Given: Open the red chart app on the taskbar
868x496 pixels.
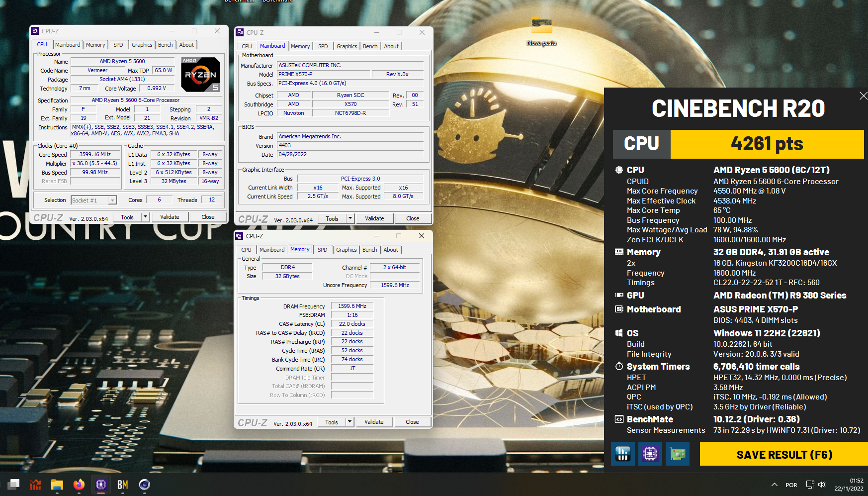Looking at the screenshot, I should (x=35, y=484).
